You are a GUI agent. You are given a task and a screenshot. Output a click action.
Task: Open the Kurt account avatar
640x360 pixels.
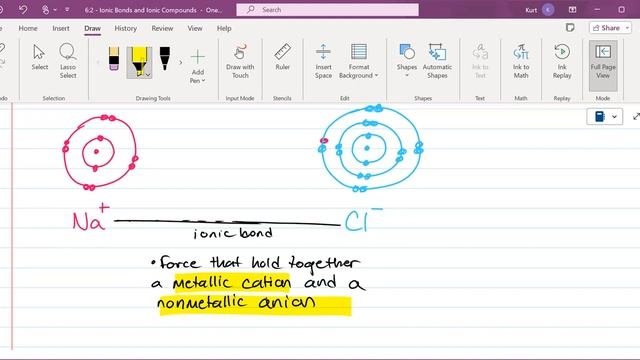548,10
